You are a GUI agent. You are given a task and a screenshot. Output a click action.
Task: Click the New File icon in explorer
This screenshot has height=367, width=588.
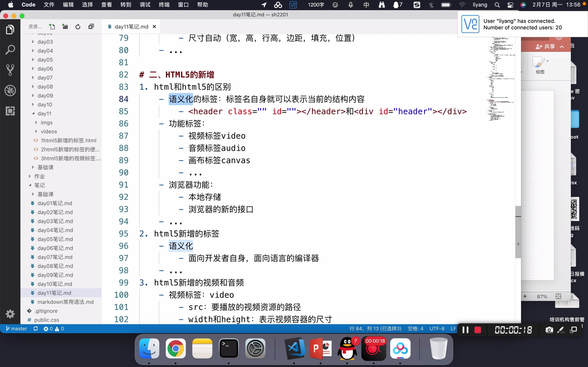pos(52,27)
